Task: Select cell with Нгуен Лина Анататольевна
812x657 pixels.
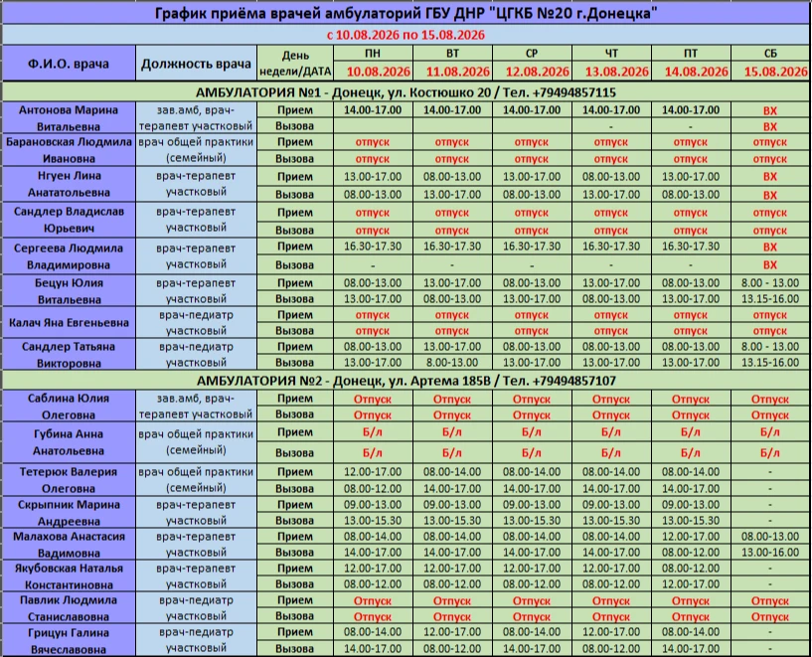Action: click(69, 184)
